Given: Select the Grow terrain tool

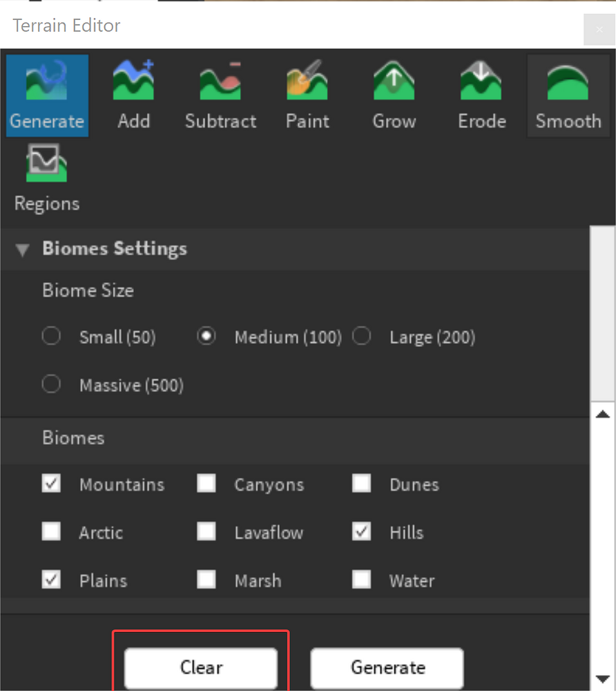Looking at the screenshot, I should click(394, 95).
